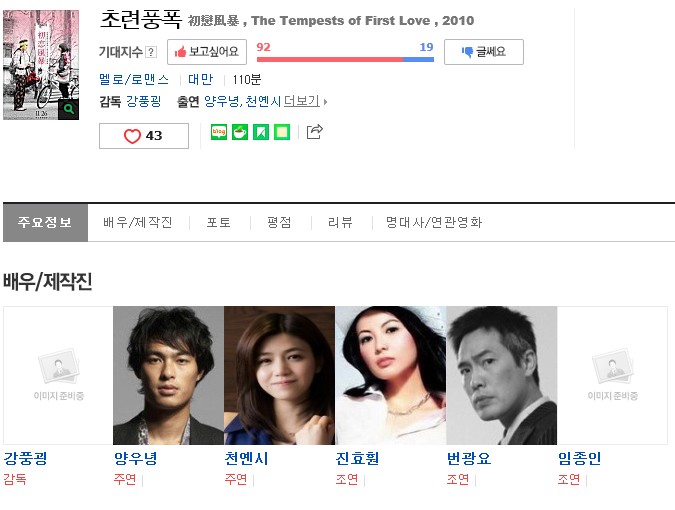675x510 pixels.
Task: Switch to the 배우/제작진 tab
Action: tap(138, 223)
